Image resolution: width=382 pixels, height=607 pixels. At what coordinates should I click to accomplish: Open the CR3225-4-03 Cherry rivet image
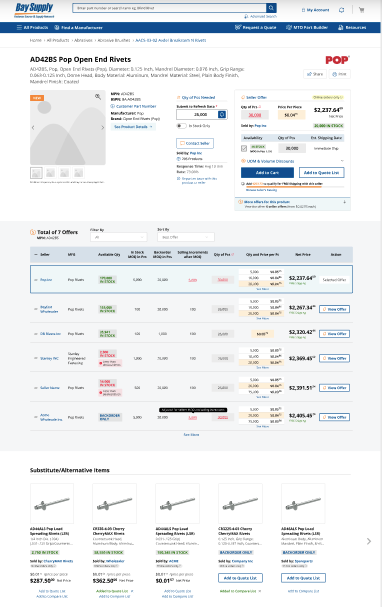[x=240, y=503]
